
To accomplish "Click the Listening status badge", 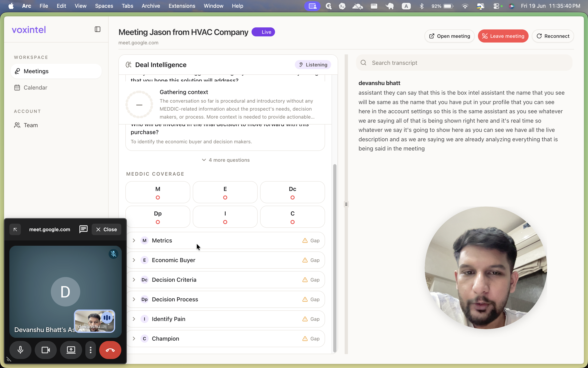I will pos(313,65).
